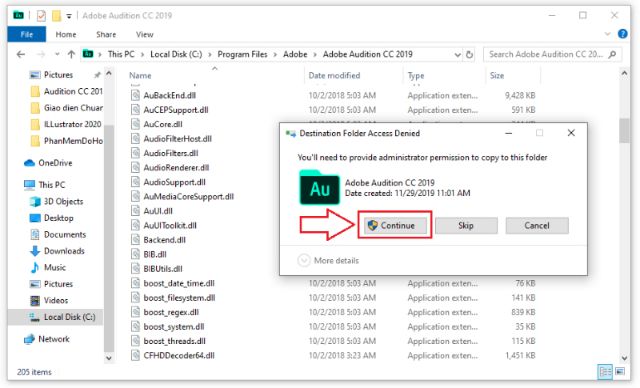Open address bar history dropdown
The height and width of the screenshot is (388, 640).
(x=458, y=54)
